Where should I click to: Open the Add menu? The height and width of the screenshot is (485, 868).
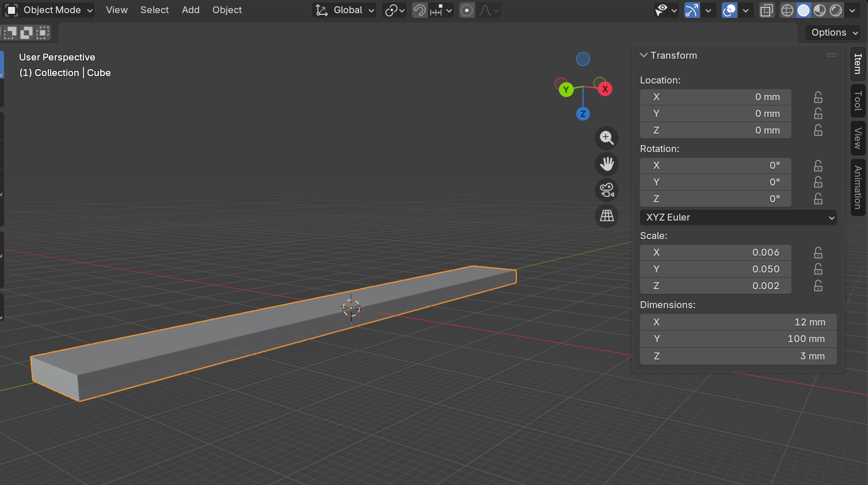coord(191,10)
